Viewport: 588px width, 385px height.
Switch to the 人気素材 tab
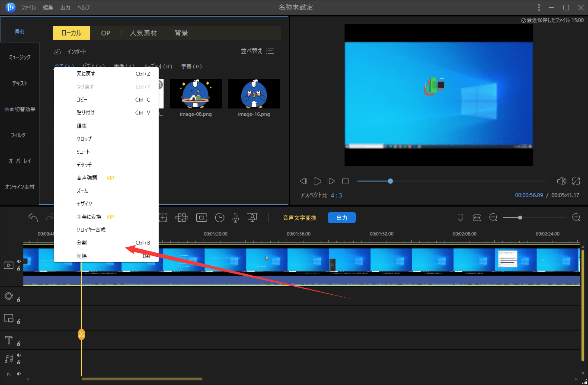144,33
